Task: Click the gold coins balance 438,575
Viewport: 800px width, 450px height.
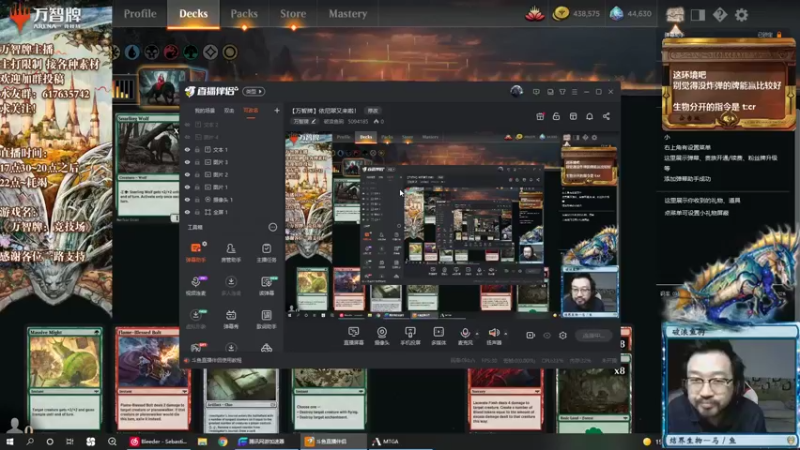Action: tap(577, 14)
